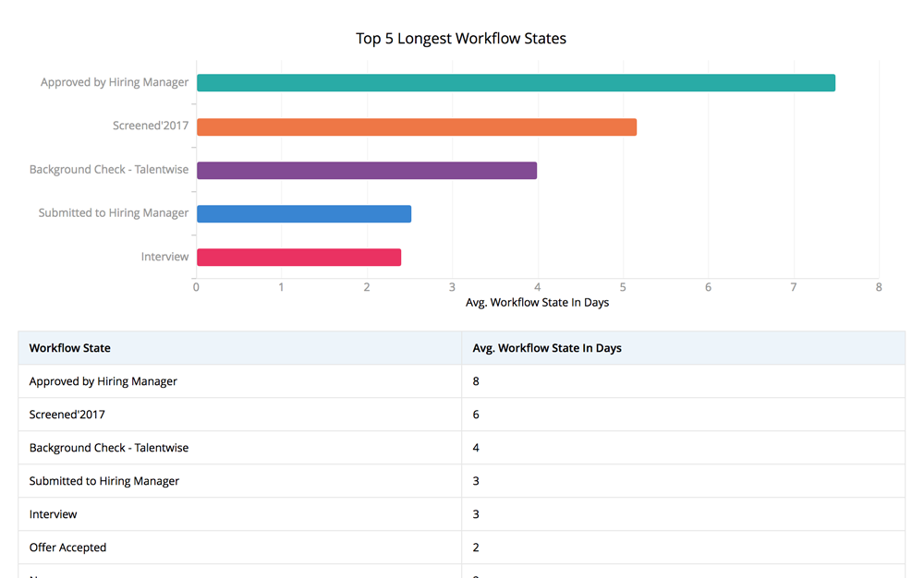Click the value 6 in Screened'2017 row
The height and width of the screenshot is (578, 924).
(x=476, y=415)
